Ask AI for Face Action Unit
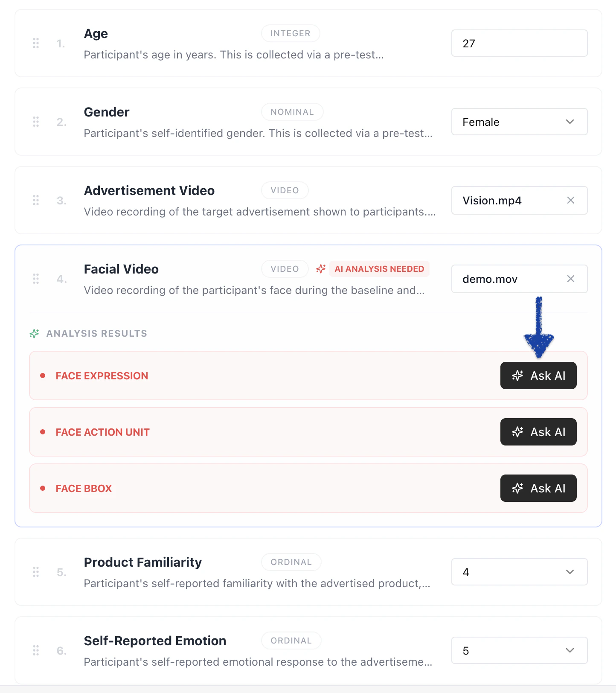Viewport: 616px width, 693px height. click(x=538, y=432)
